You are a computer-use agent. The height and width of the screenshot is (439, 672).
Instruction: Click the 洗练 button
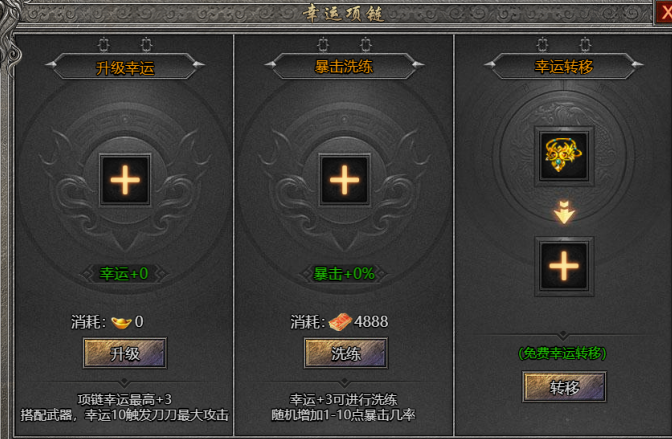(346, 353)
